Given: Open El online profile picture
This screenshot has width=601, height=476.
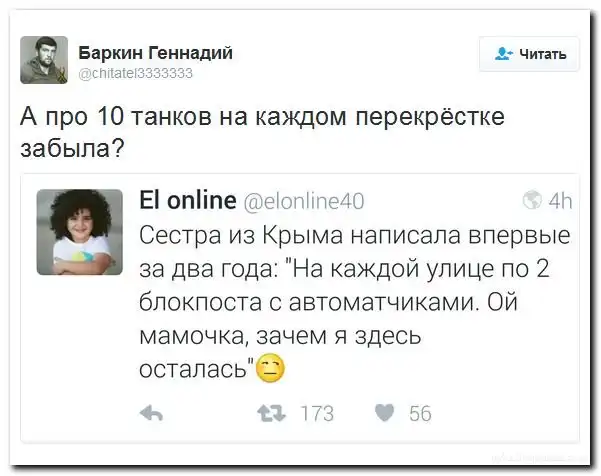Looking at the screenshot, I should coord(79,232).
